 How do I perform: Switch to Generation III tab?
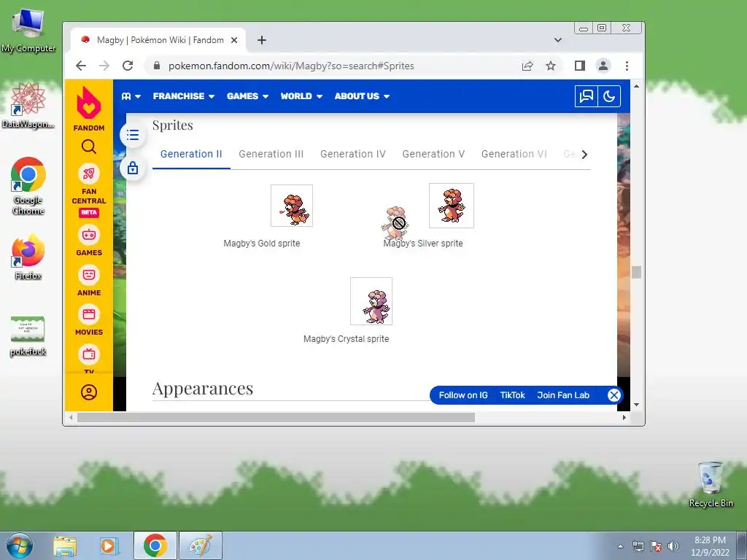click(271, 154)
